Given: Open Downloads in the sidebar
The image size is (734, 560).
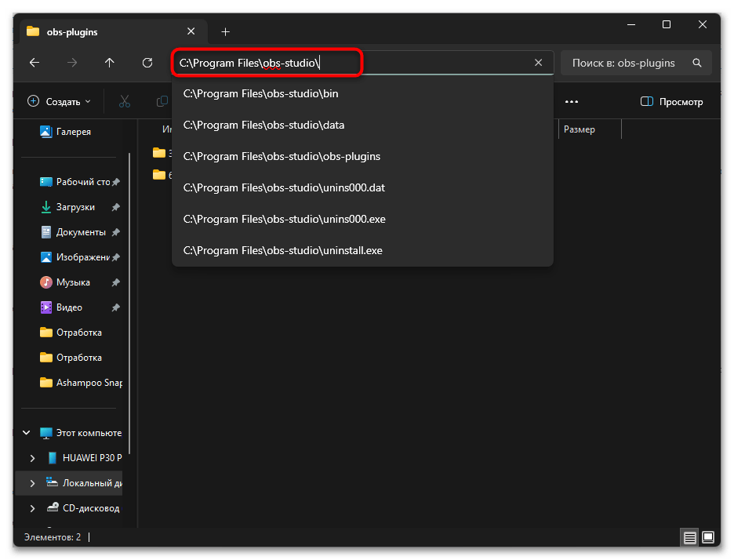Looking at the screenshot, I should click(x=75, y=207).
